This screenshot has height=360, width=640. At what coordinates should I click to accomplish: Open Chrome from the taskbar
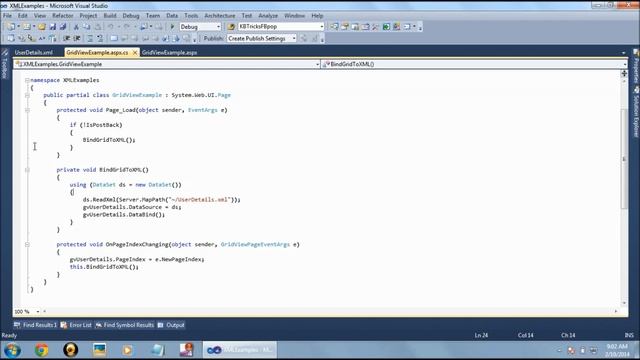point(41,350)
